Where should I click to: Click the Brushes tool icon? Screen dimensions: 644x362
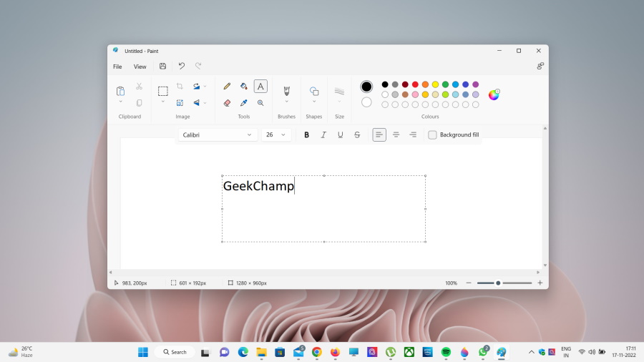[x=287, y=90]
